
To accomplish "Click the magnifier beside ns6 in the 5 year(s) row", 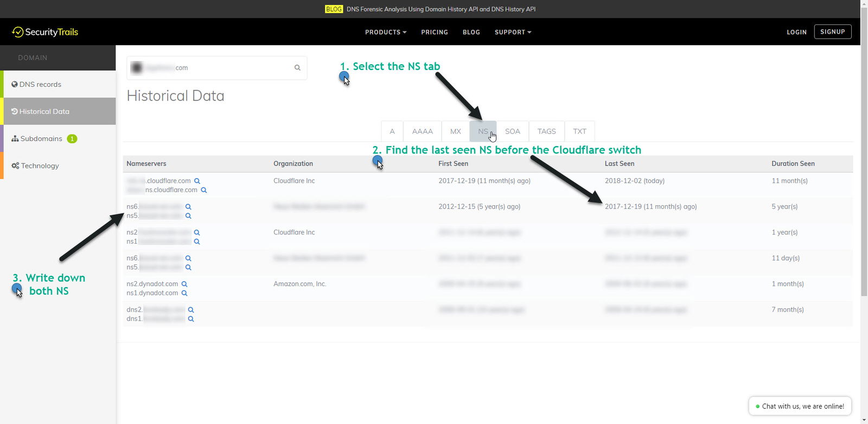I will click(188, 207).
